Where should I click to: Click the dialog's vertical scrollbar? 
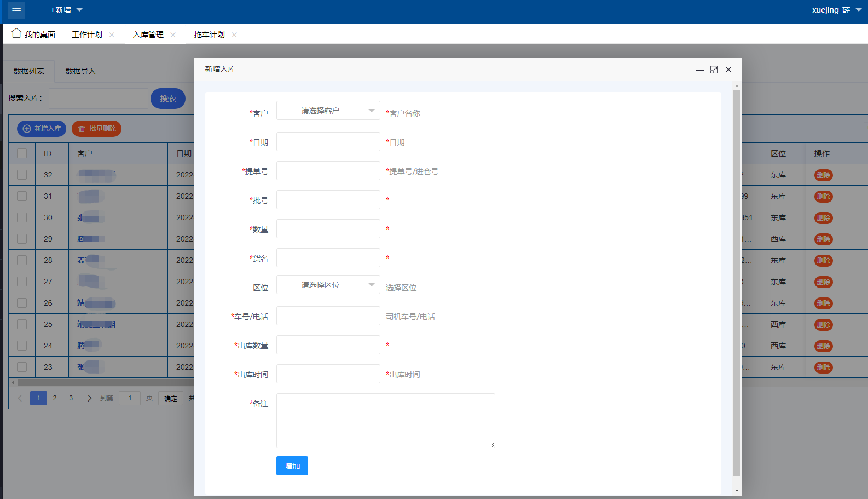click(737, 274)
